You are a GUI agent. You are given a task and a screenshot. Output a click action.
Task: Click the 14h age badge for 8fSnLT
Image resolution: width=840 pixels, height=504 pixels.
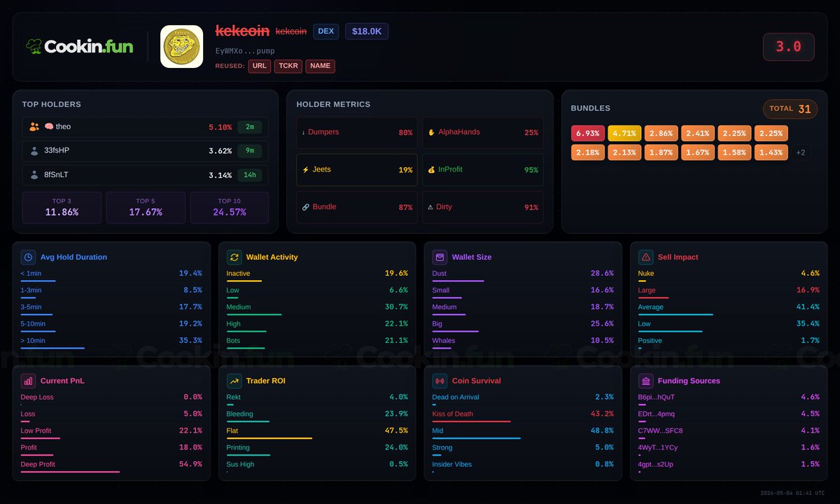250,175
